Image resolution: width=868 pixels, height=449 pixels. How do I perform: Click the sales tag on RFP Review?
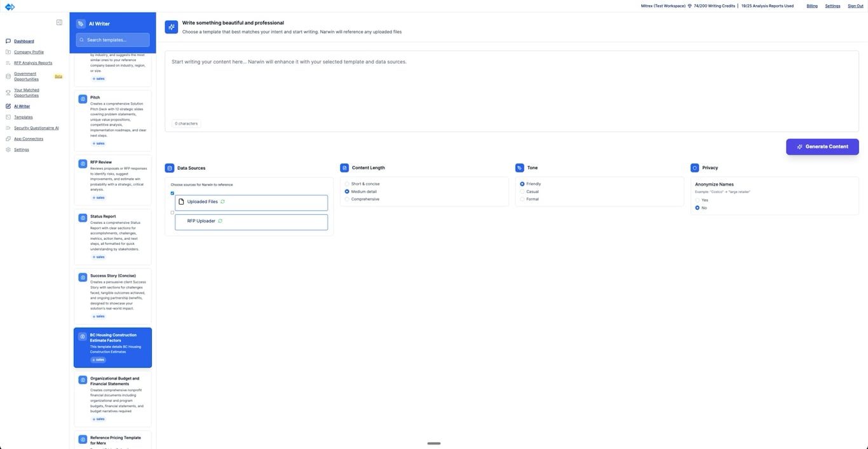pyautogui.click(x=98, y=198)
